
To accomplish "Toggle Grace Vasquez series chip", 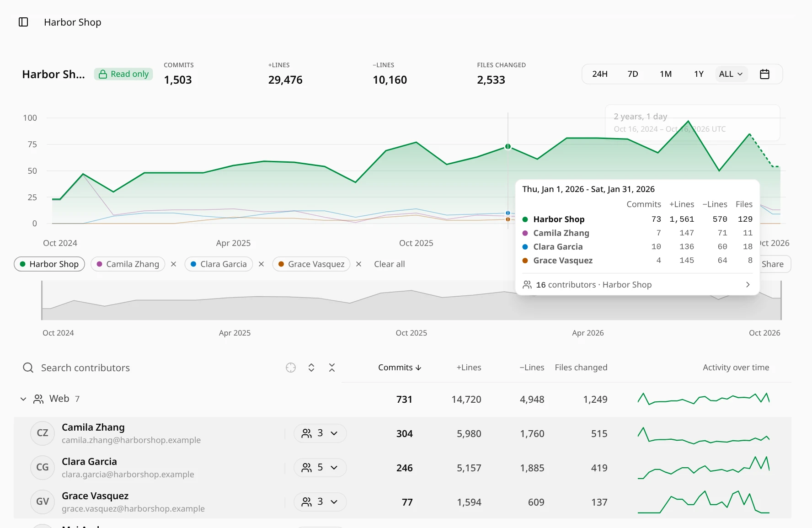I will [x=311, y=264].
